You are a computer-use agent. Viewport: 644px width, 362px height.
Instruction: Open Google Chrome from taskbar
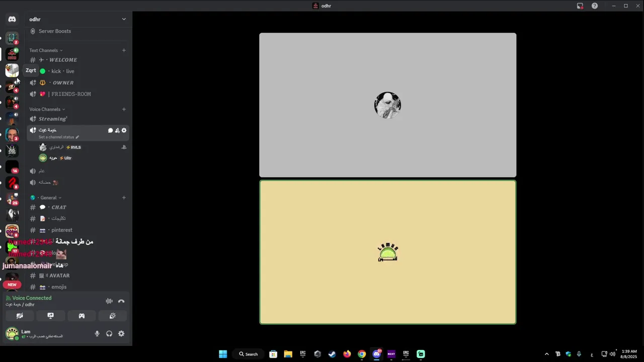tap(362, 354)
